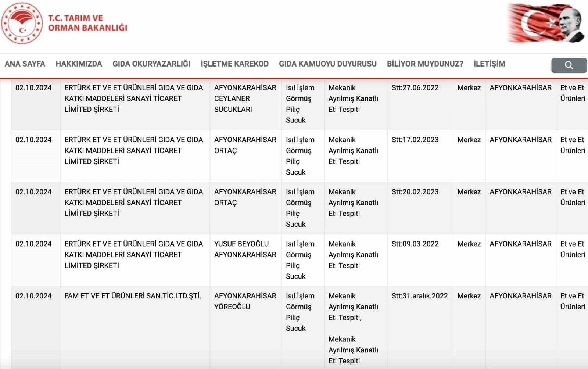The height and width of the screenshot is (369, 588).
Task: Click BİLİYOR MUYDUNUZ? menu item
Action: [425, 64]
